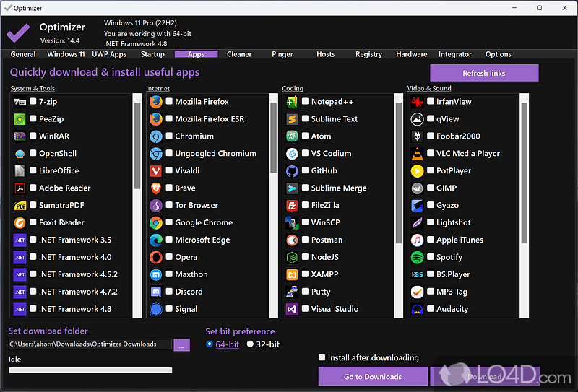Viewport: 578px width, 392px height.
Task: Click the WinRAR icon
Action: pyautogui.click(x=20, y=136)
